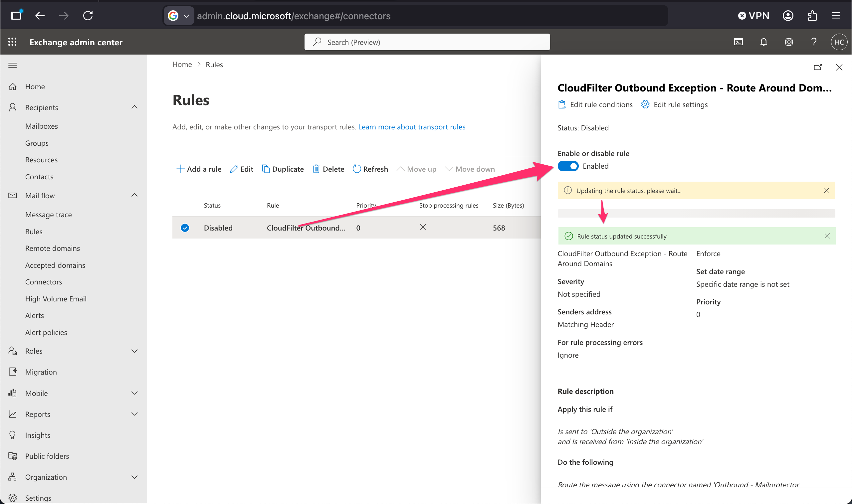Sort by the Status column header
Screen dimensions: 852x504
click(x=212, y=205)
